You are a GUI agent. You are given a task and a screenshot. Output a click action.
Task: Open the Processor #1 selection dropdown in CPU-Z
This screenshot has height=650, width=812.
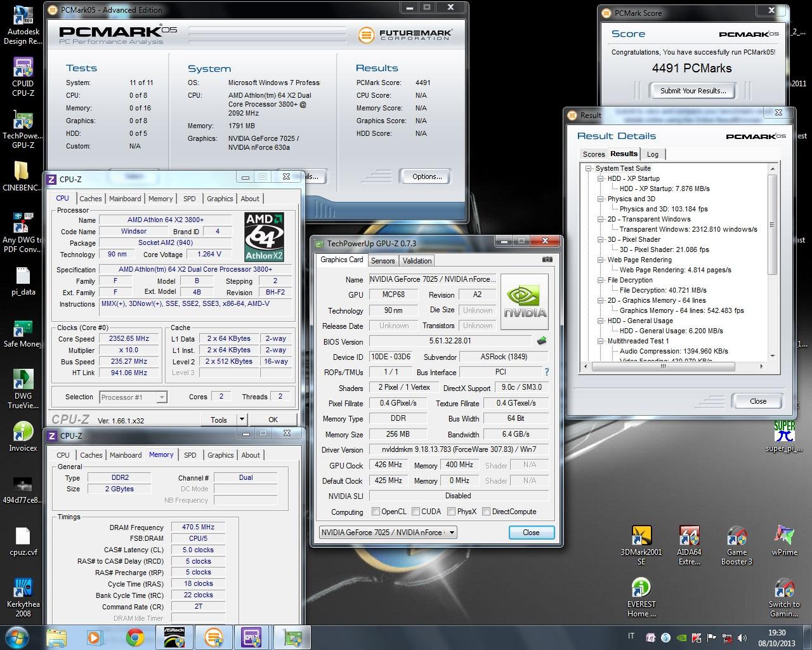[x=133, y=397]
